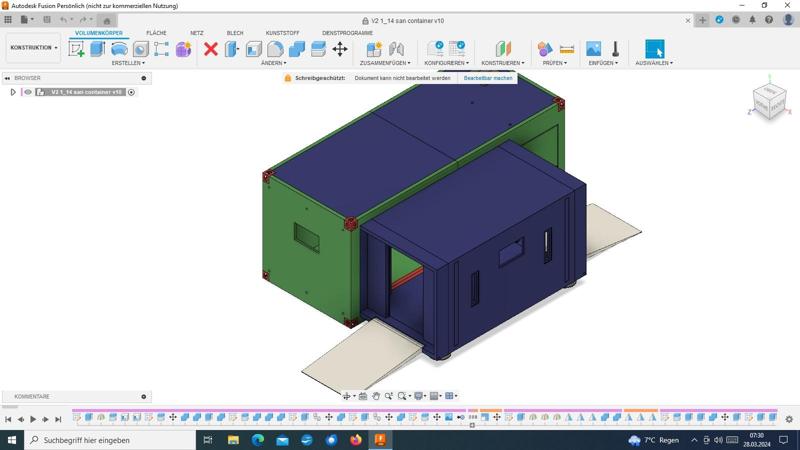Screen dimensions: 800x450
Task: Click the Interference inspect icon
Action: pyautogui.click(x=544, y=49)
